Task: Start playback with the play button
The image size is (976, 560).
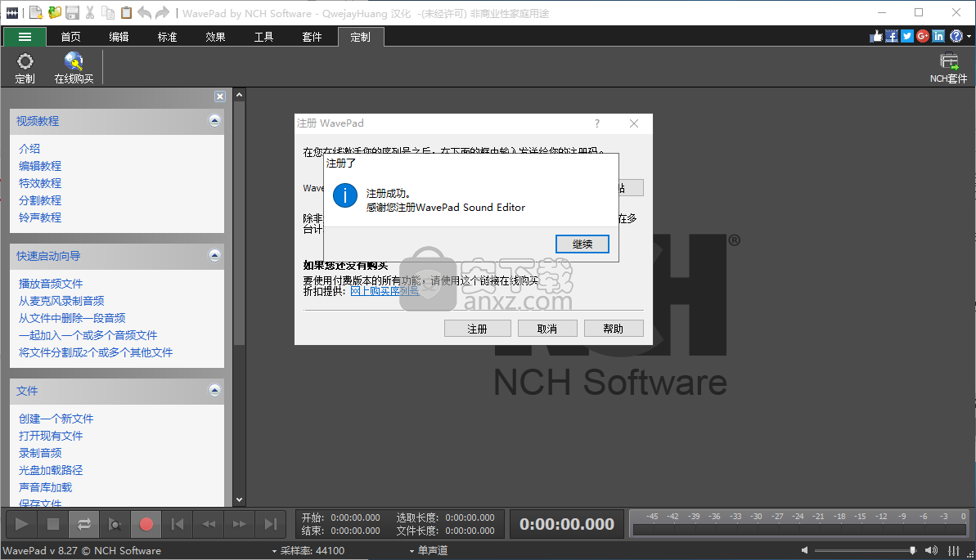Action: (x=21, y=524)
